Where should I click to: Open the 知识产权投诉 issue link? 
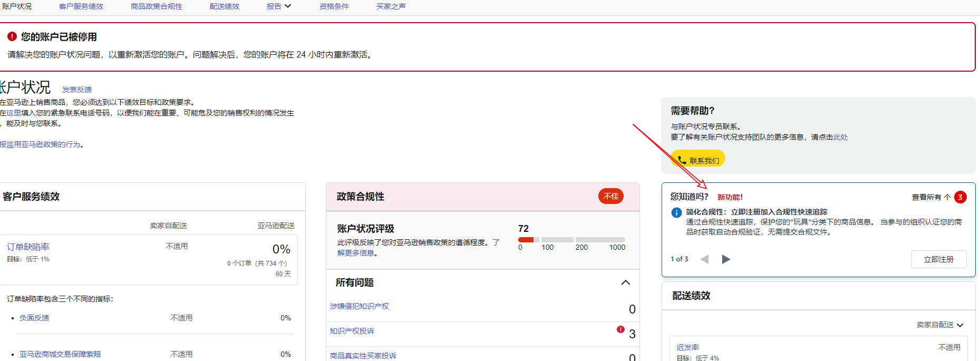point(352,331)
